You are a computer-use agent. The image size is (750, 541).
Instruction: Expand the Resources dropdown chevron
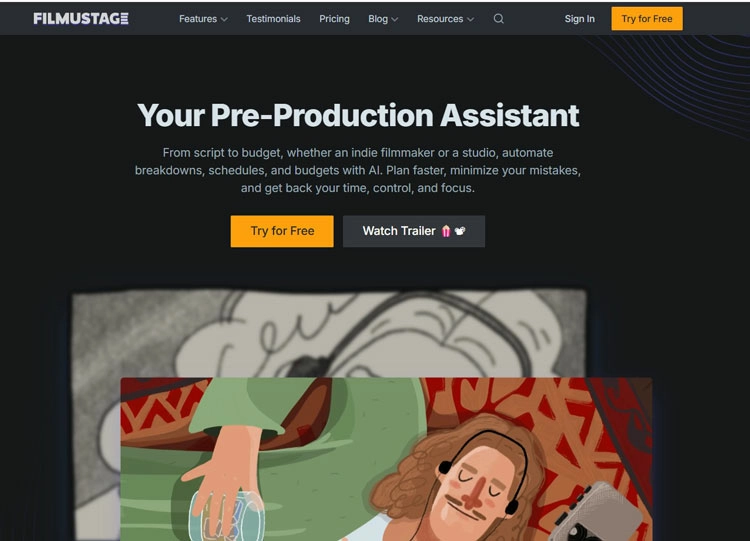click(470, 19)
